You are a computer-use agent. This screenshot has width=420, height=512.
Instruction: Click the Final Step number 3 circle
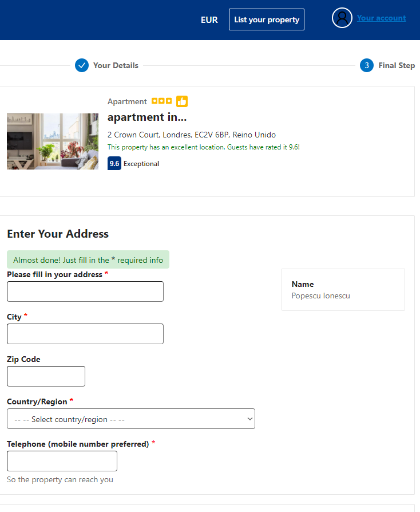point(367,65)
